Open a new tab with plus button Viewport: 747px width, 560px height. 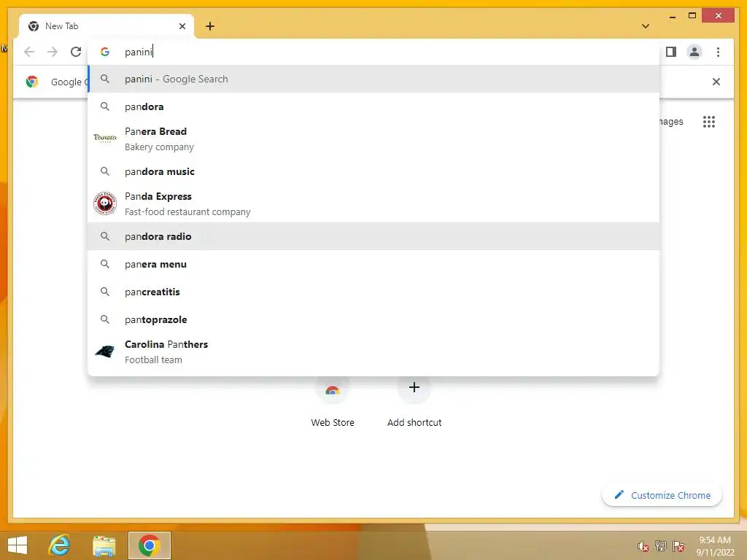209,26
